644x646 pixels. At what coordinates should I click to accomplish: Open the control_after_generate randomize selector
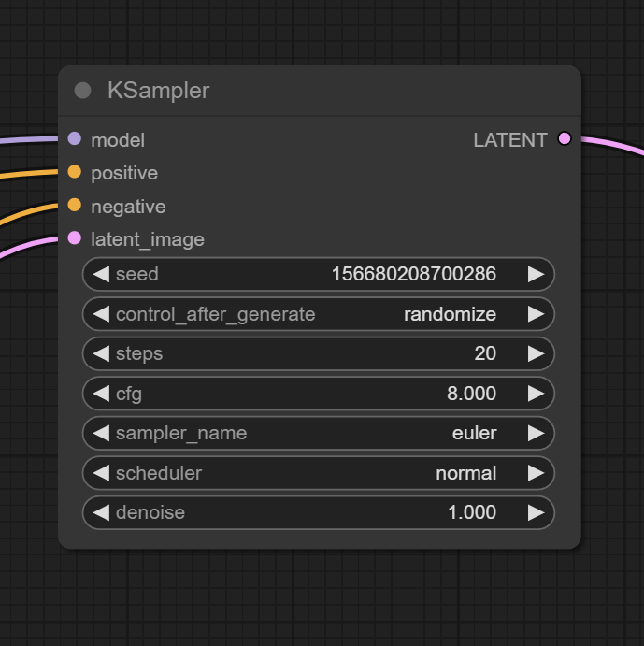[x=319, y=314]
